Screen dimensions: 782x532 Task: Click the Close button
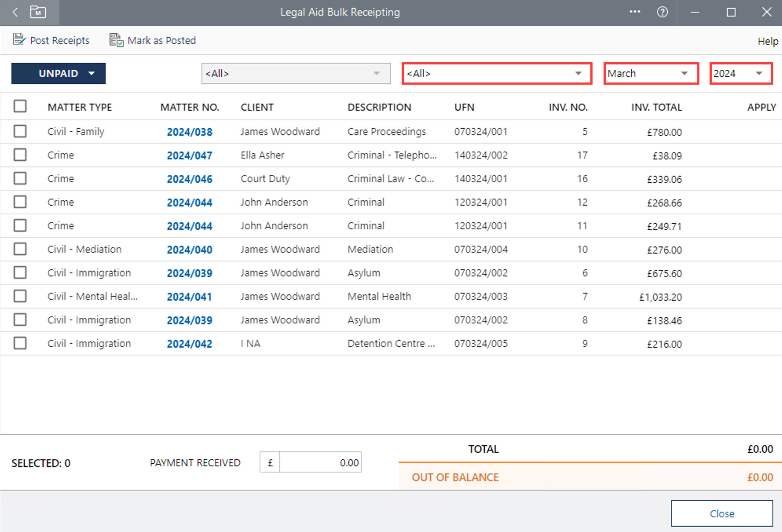coord(721,513)
